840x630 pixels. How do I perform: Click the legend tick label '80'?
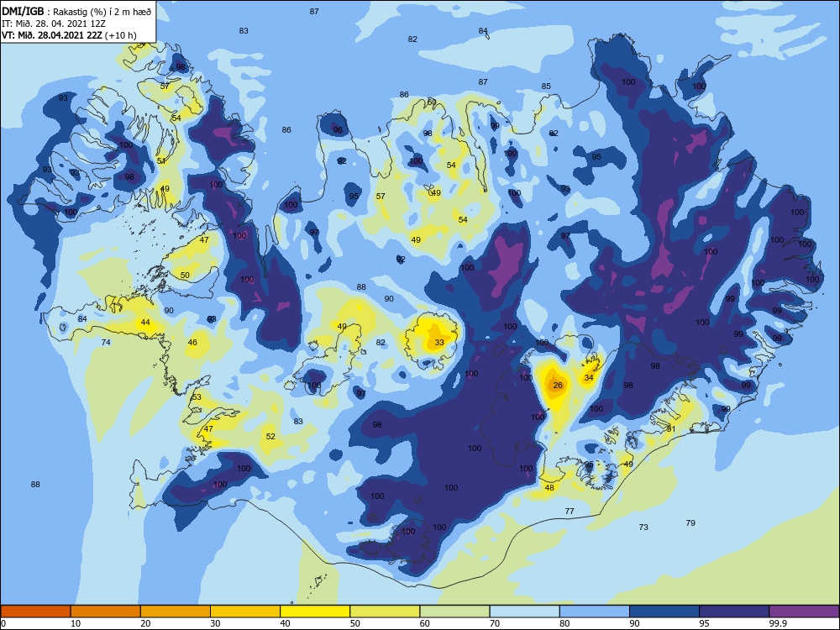pyautogui.click(x=565, y=623)
